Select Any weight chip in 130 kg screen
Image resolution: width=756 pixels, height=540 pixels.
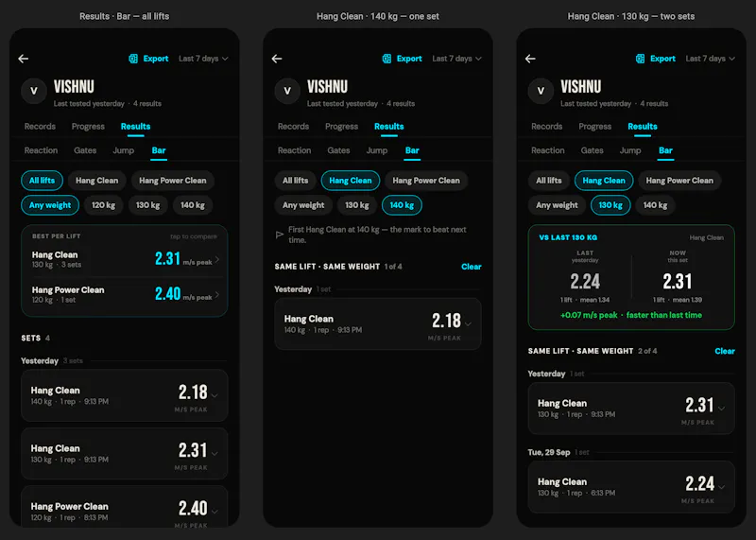557,205
